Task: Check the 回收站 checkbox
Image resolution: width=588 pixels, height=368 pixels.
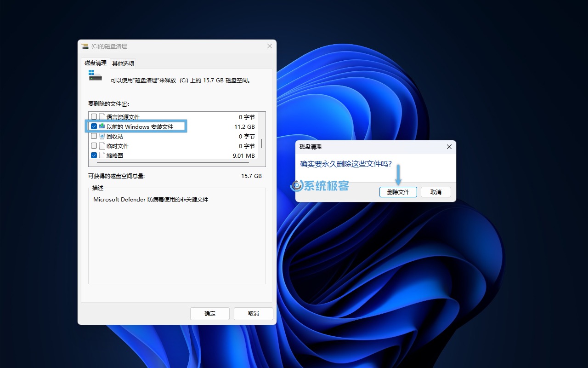Action: click(93, 136)
